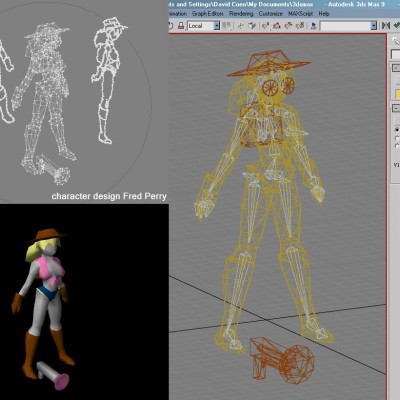Screen dimensions: 400x400
Task: Click the rendered character's pink-tipped gun
Action: [x=53, y=375]
